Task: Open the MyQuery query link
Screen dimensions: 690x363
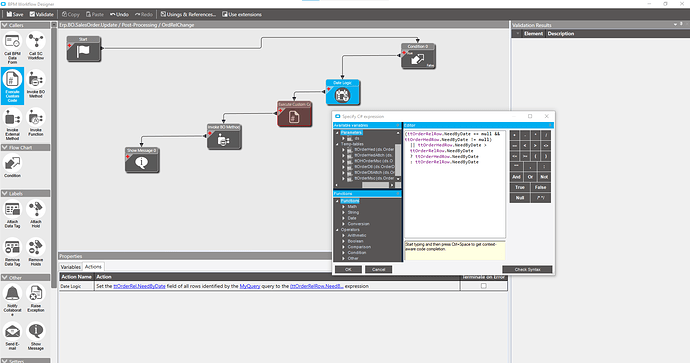Action: pyautogui.click(x=250, y=286)
